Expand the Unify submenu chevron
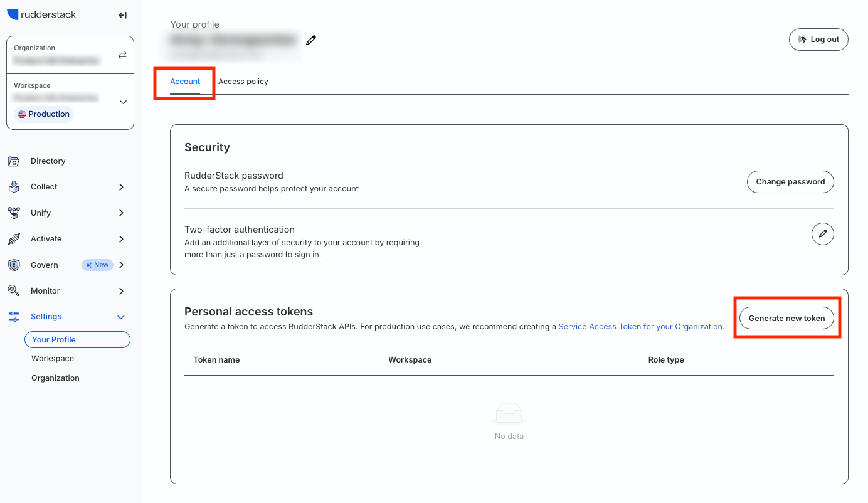 tap(121, 213)
